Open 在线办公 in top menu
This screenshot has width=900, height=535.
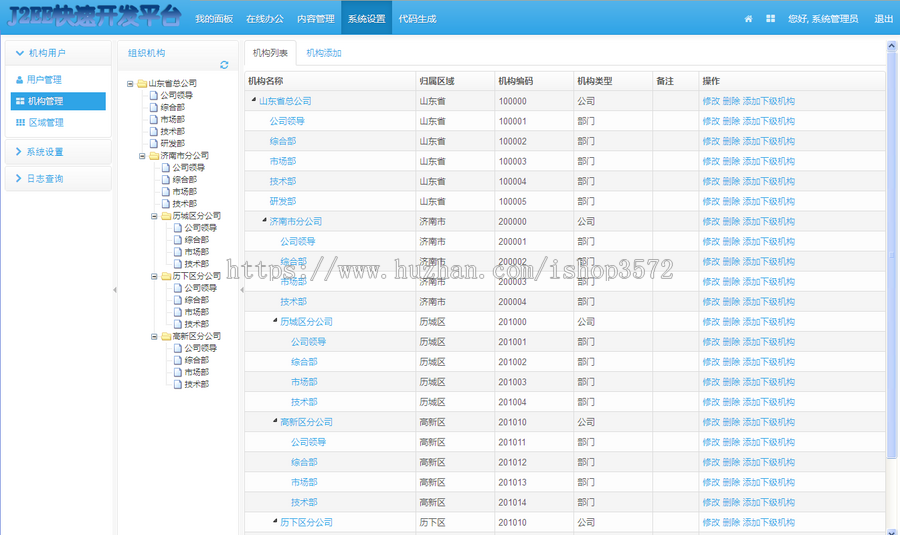point(265,19)
